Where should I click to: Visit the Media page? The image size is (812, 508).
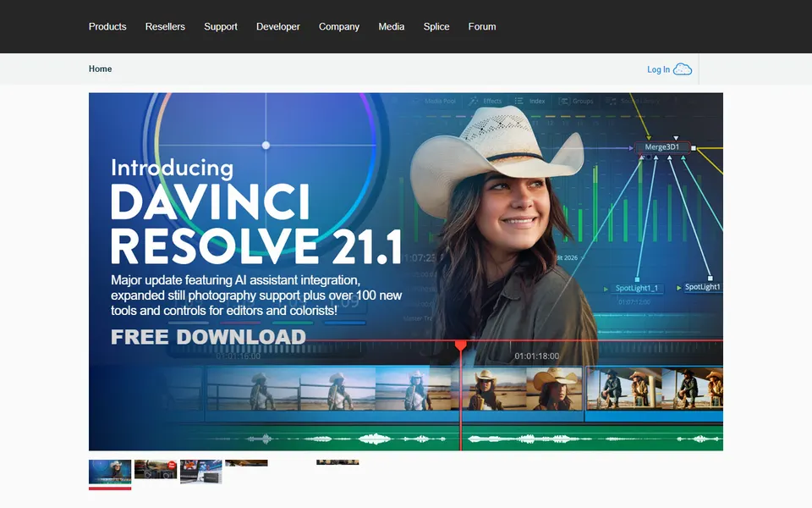point(391,26)
